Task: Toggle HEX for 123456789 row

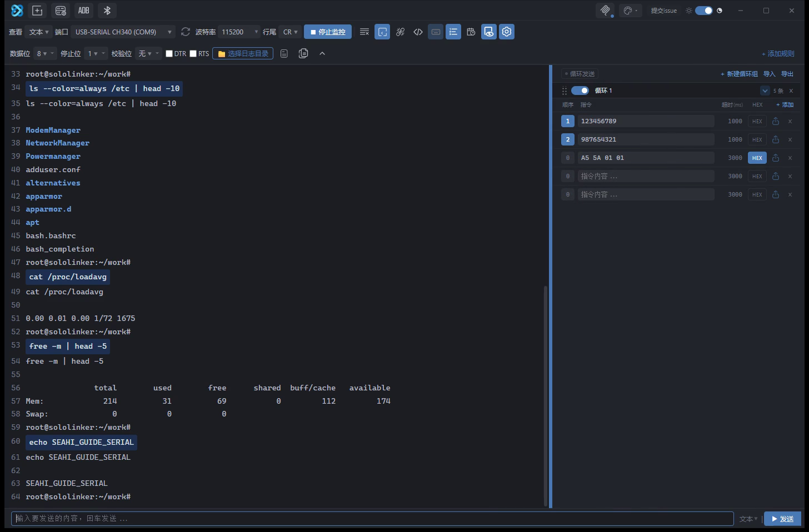Action: click(757, 121)
